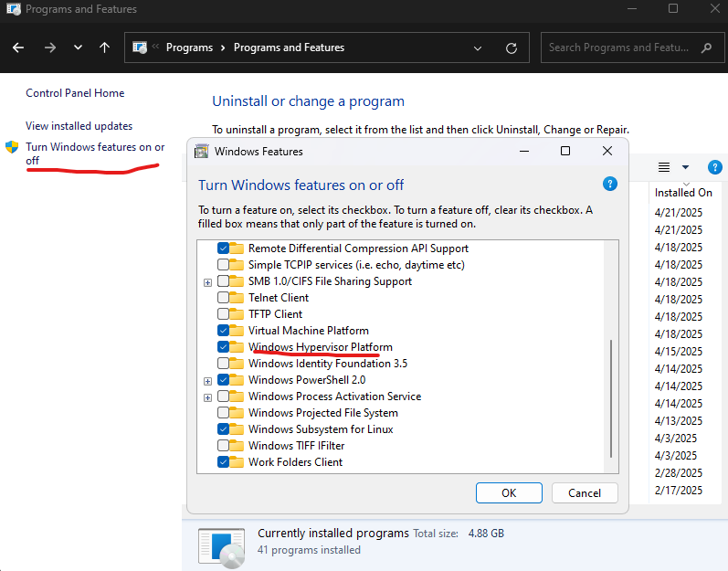Select Programs and Features breadcrumb

pyautogui.click(x=289, y=48)
